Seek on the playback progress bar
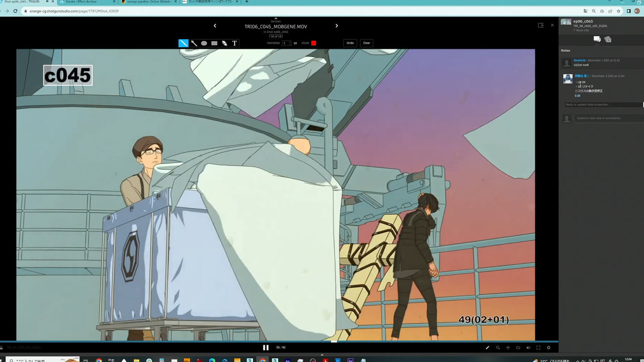The image size is (644, 362). [279, 341]
